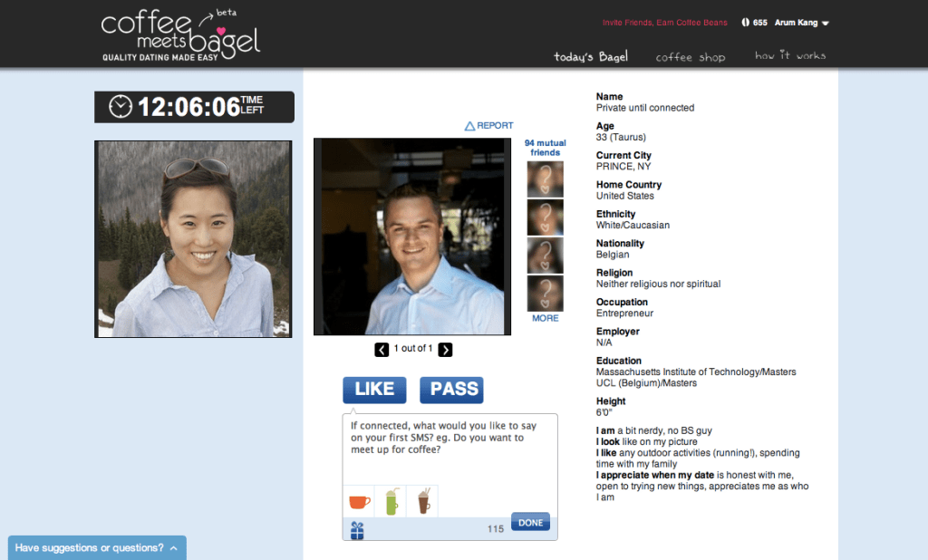Click the 115 character count

click(x=496, y=528)
